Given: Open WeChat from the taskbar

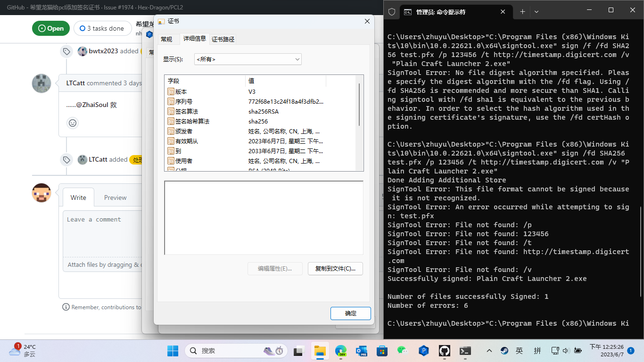Looking at the screenshot, I should (x=402, y=351).
